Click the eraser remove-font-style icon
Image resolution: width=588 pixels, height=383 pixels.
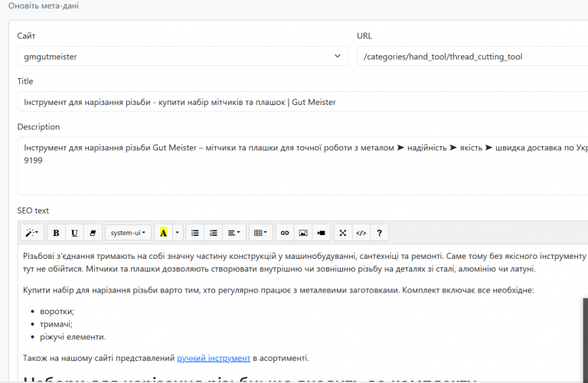[93, 233]
